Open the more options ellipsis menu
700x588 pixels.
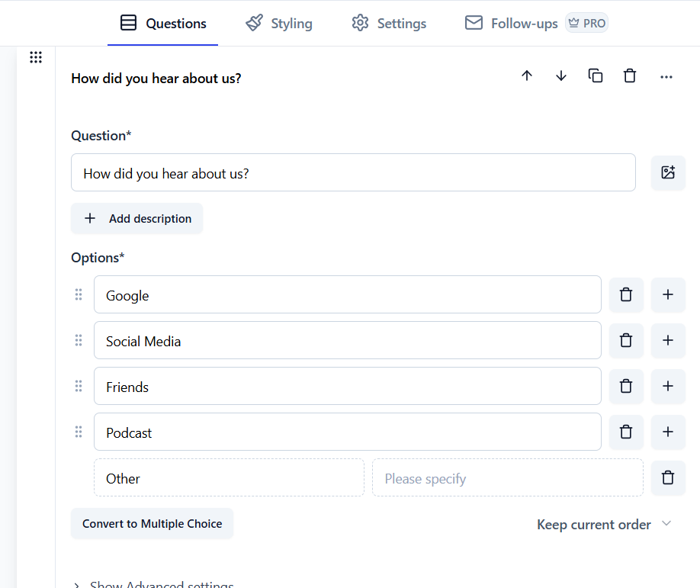tap(666, 76)
